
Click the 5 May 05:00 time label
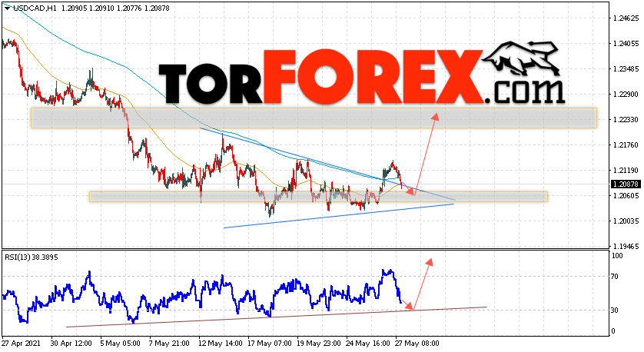click(121, 344)
